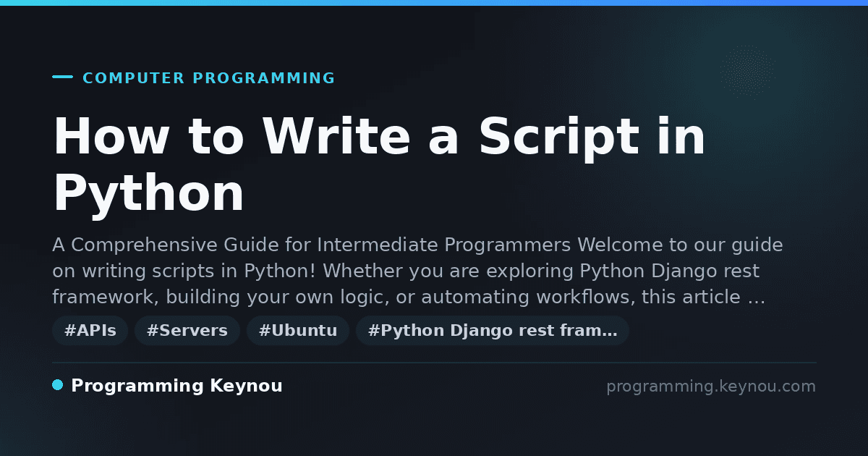Click the #Python Django rest framework tag
This screenshot has width=868, height=456.
point(493,331)
